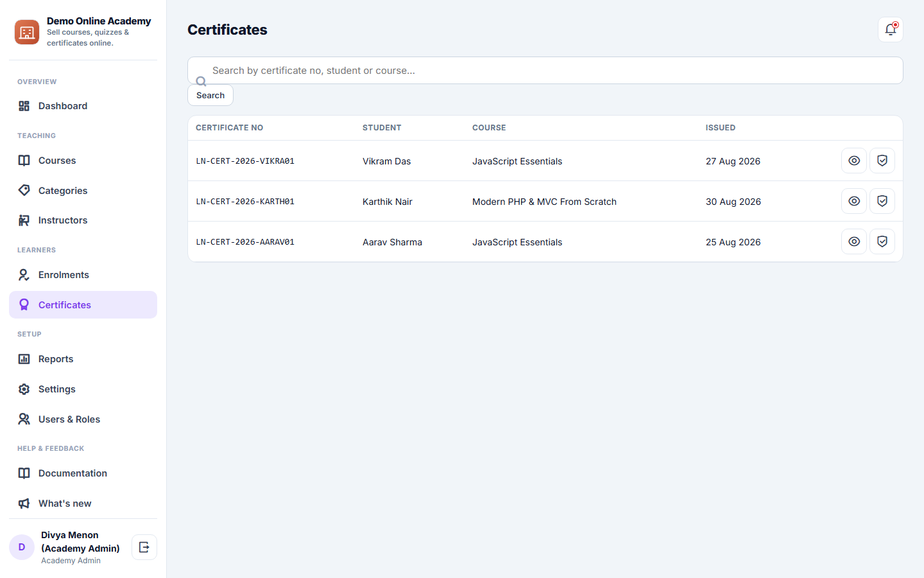
Task: Open the Categories section
Action: 83,191
